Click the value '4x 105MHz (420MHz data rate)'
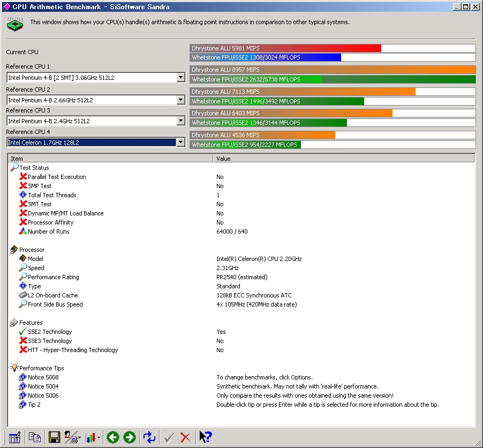483x448 pixels. tap(256, 304)
